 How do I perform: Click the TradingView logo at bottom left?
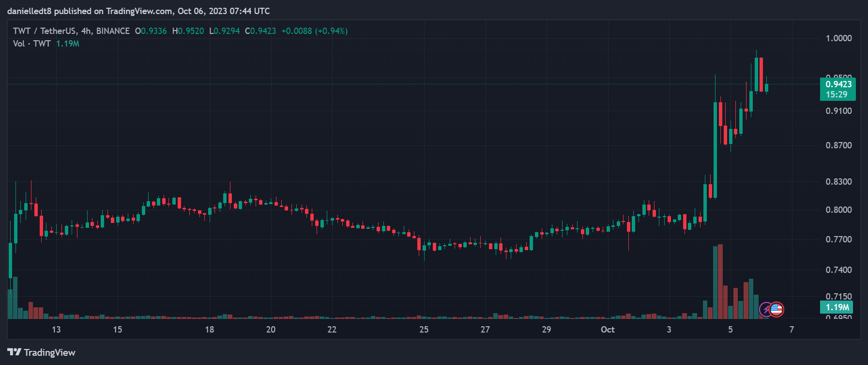point(42,352)
